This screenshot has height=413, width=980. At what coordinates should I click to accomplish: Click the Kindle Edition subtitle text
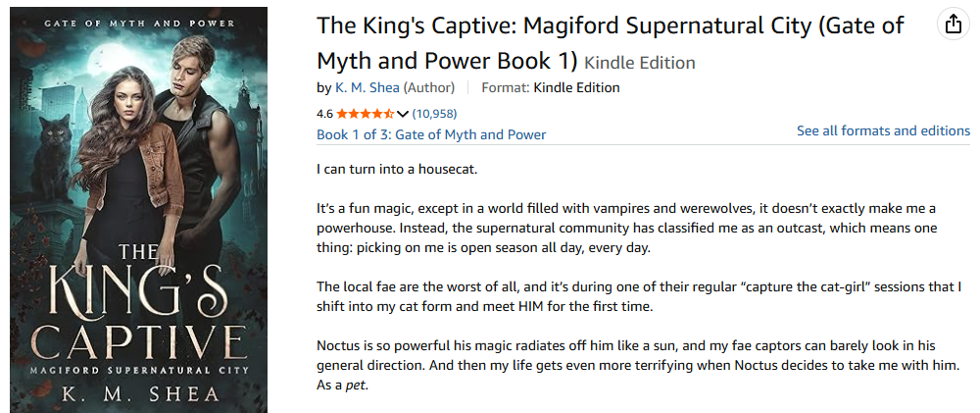(639, 63)
